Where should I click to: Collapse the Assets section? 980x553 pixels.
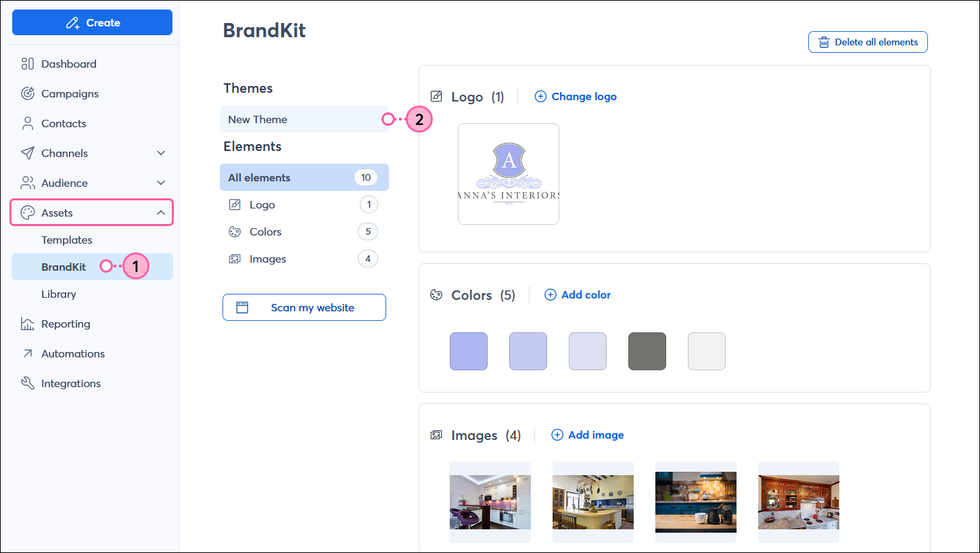[x=160, y=212]
